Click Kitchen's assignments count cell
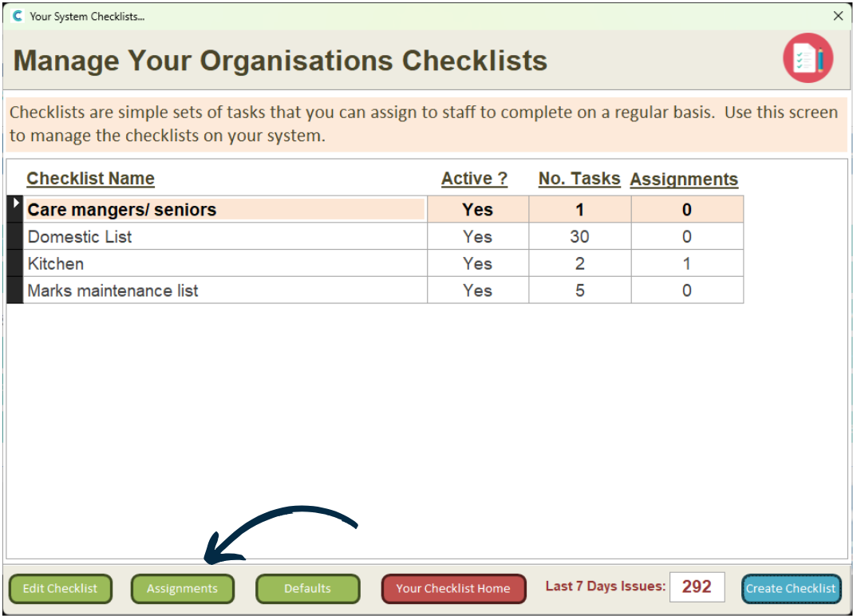Screen dimensions: 853x616 686,264
